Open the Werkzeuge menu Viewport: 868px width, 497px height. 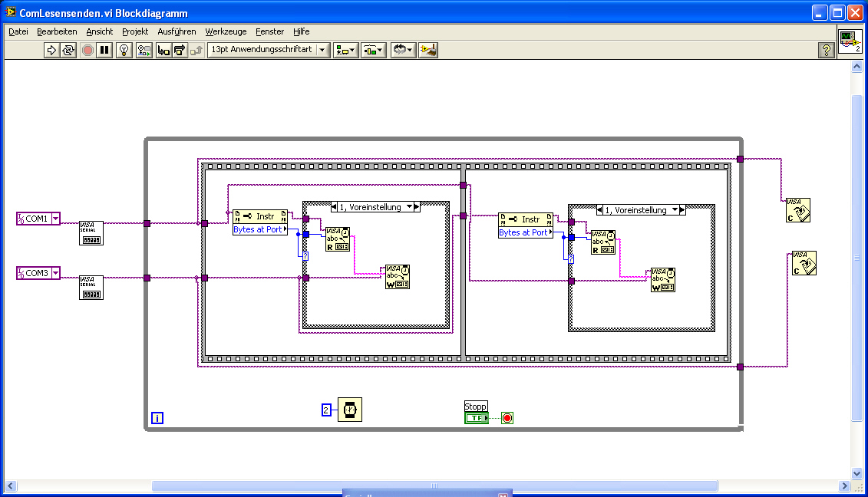[226, 31]
